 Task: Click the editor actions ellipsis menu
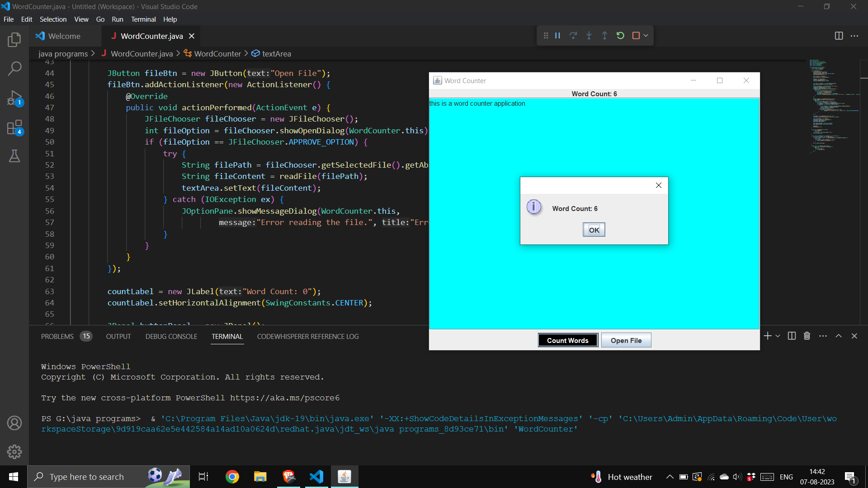coord(855,35)
